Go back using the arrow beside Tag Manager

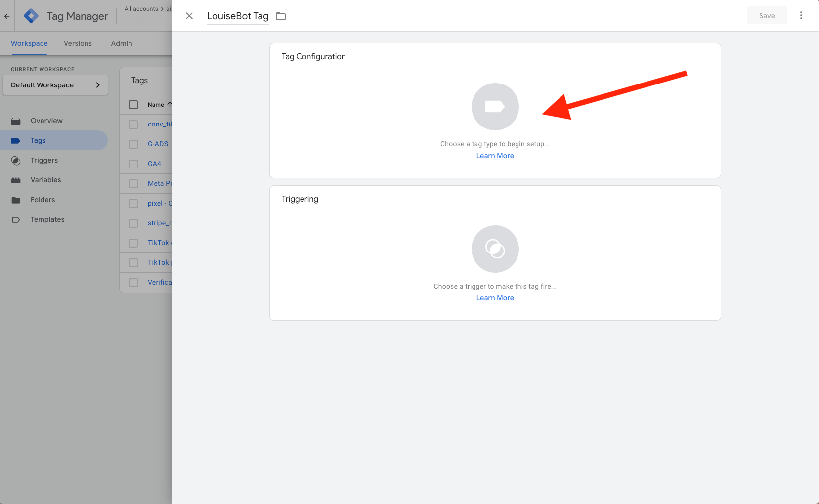pos(7,16)
